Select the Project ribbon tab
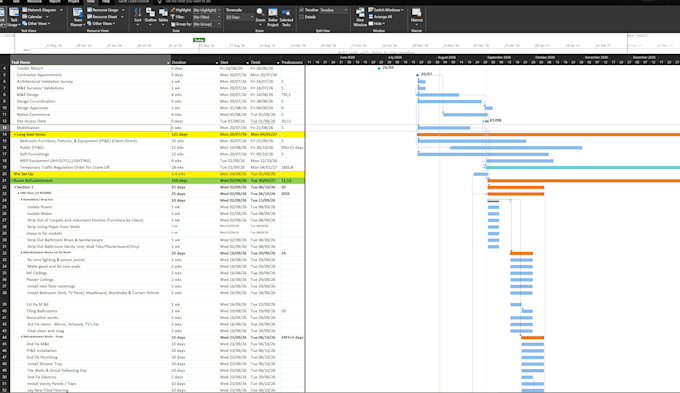 click(x=73, y=2)
